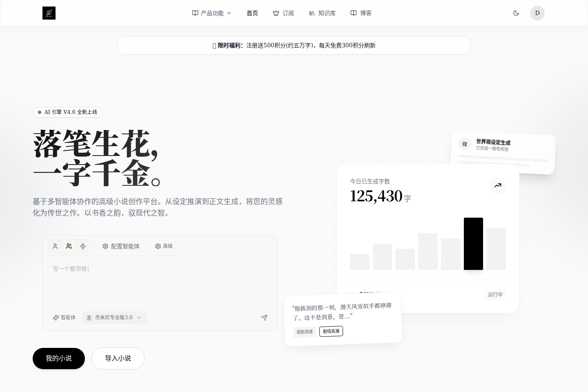
Task: Open the 产品功能 dropdown menu
Action: coord(212,13)
